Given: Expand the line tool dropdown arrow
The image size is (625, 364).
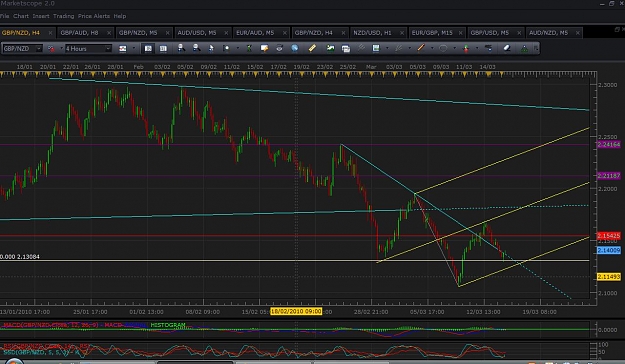Looking at the screenshot, I should pos(432,49).
